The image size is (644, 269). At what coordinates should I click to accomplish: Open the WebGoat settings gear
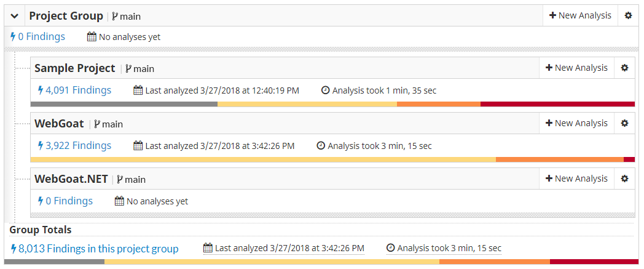tap(625, 123)
